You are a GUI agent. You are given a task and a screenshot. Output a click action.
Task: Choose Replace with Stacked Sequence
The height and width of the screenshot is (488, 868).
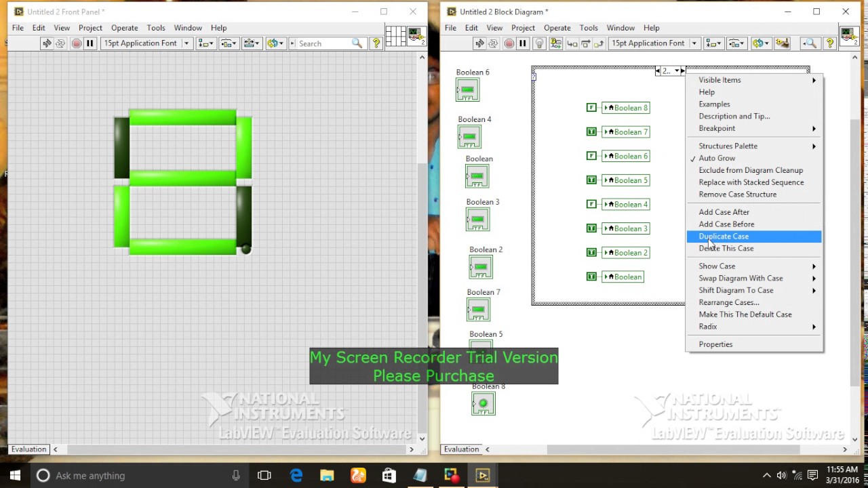coord(754,182)
